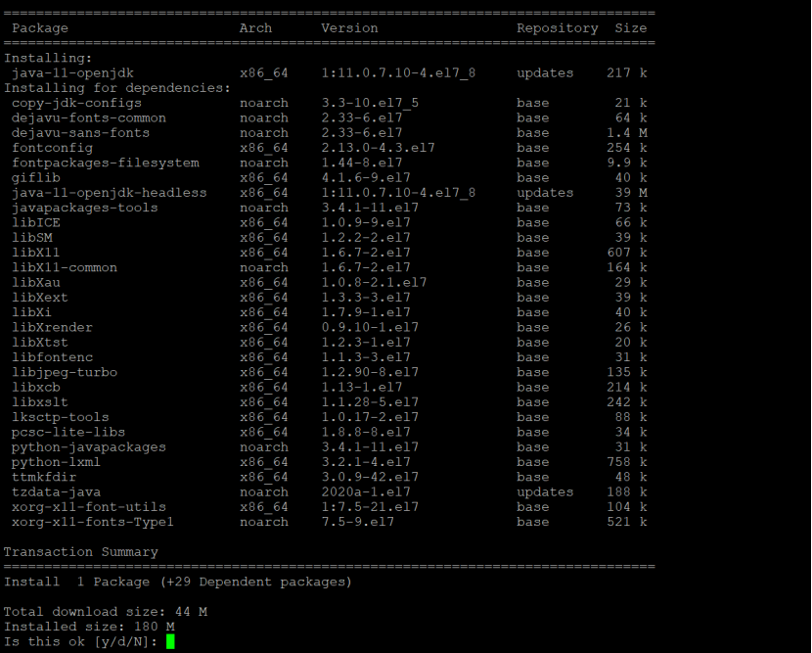Image resolution: width=812 pixels, height=653 pixels.
Task: Click the 'libxcb' package name
Action: 36,388
